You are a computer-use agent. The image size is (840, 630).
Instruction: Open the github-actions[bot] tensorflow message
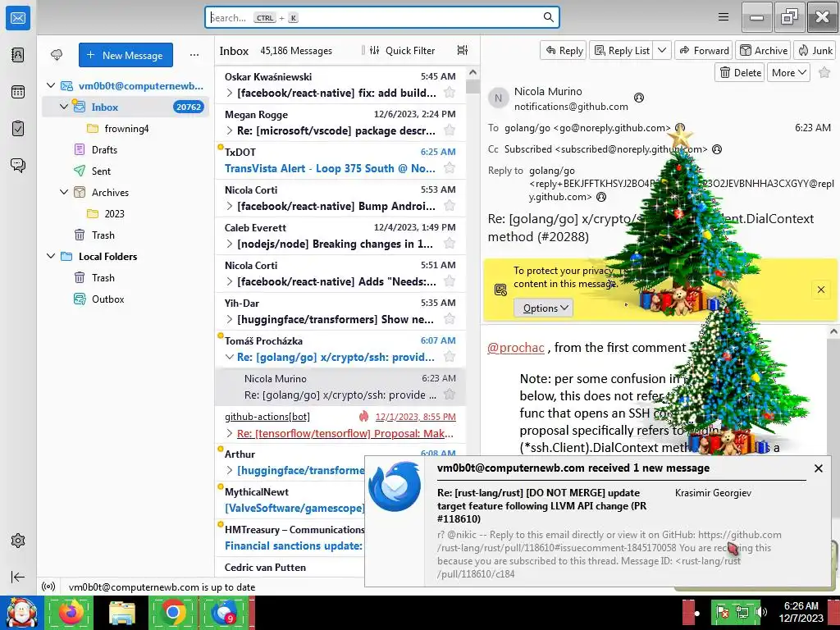[340, 425]
